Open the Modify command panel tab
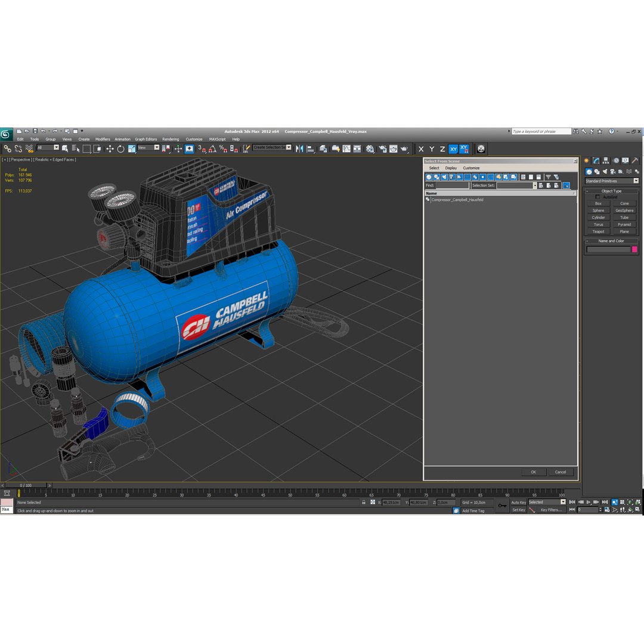The width and height of the screenshot is (644, 644). pyautogui.click(x=596, y=160)
